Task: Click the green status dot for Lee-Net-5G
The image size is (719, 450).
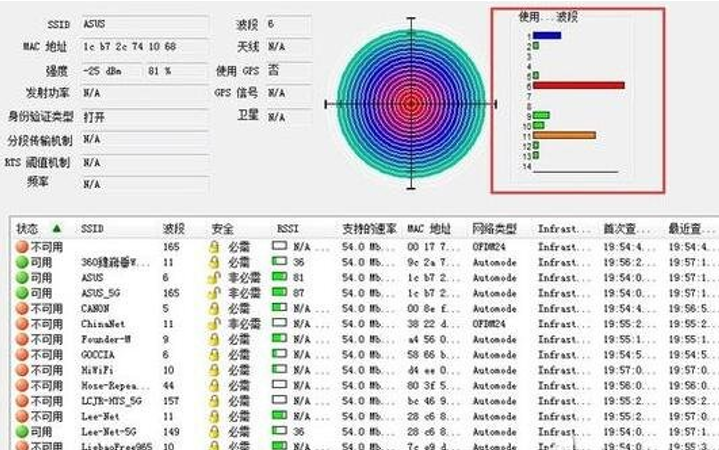Action: coord(22,431)
